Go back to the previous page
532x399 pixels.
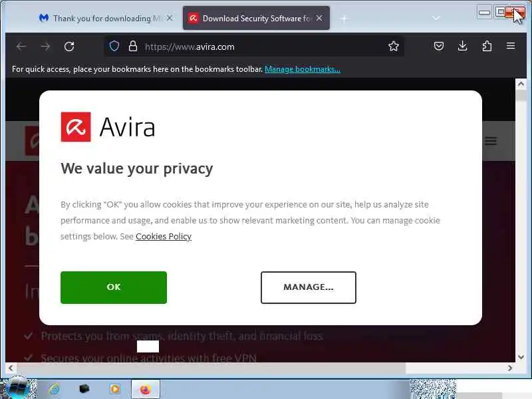[21, 47]
